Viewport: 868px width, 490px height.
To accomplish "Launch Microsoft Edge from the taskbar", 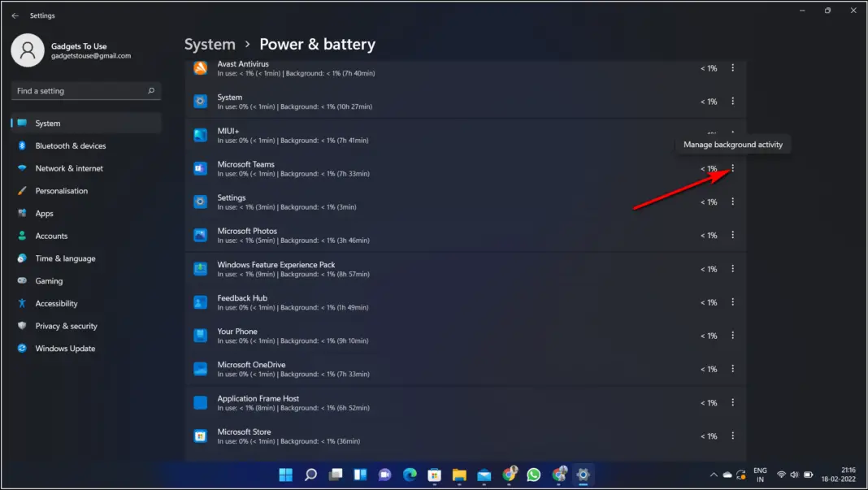I will pos(408,475).
